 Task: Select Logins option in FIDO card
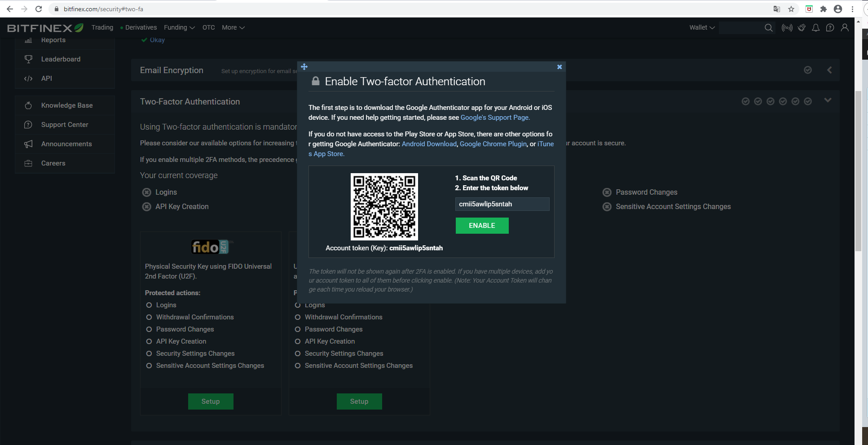pos(149,305)
